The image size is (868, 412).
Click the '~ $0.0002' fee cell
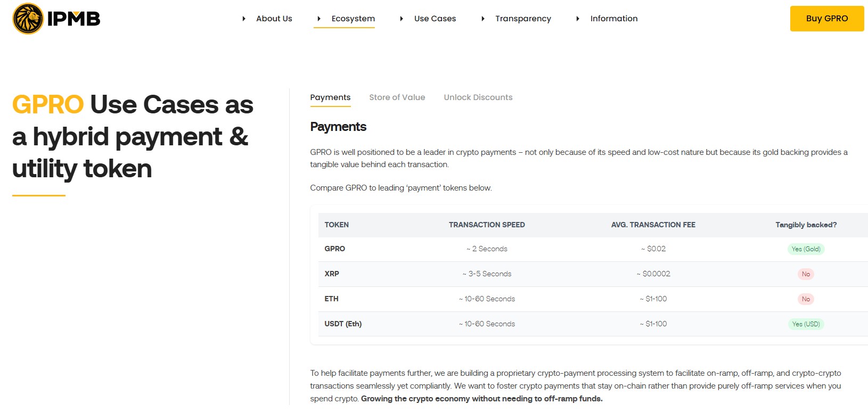(x=653, y=274)
